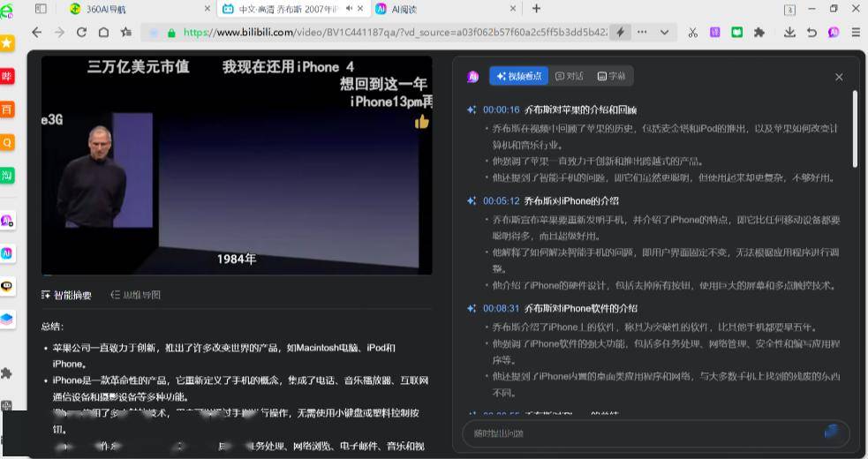The height and width of the screenshot is (459, 868).
Task: Mute the Bilibili tab audio icon
Action: 350,8
